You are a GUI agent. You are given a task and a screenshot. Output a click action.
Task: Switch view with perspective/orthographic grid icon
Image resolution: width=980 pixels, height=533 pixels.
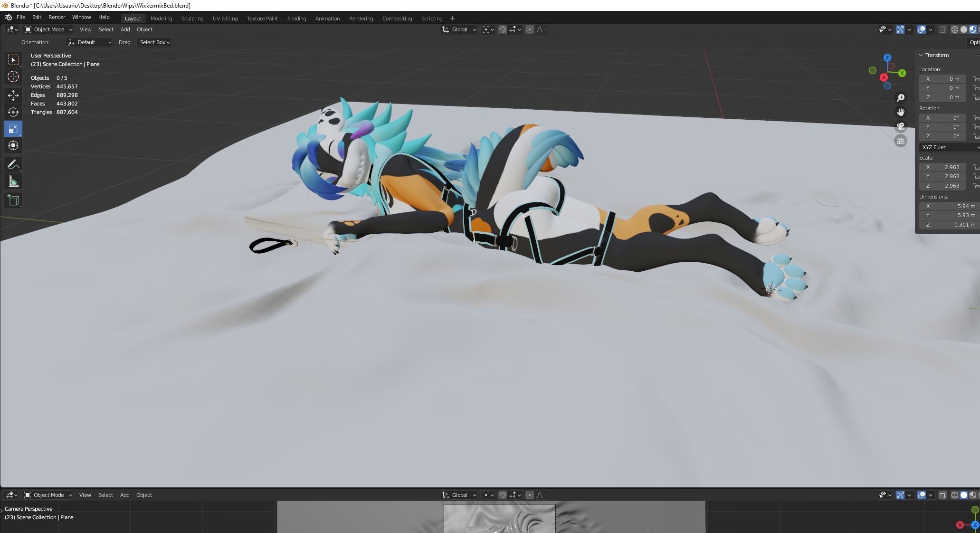point(900,141)
